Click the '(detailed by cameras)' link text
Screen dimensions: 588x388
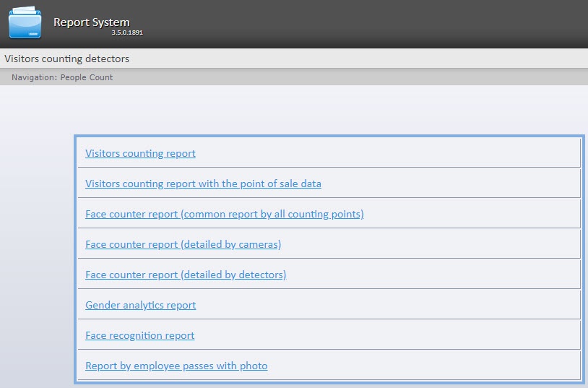click(x=230, y=244)
